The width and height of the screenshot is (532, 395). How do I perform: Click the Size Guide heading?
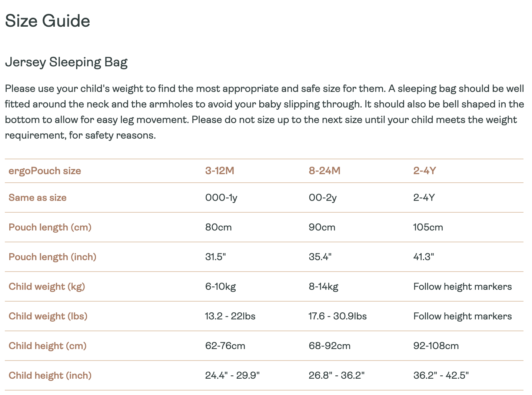[47, 21]
